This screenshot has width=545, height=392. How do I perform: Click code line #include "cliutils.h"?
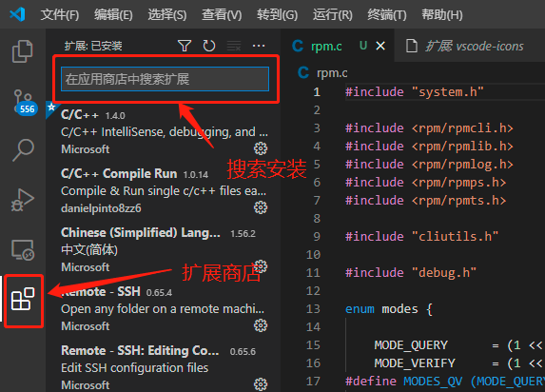tap(421, 237)
